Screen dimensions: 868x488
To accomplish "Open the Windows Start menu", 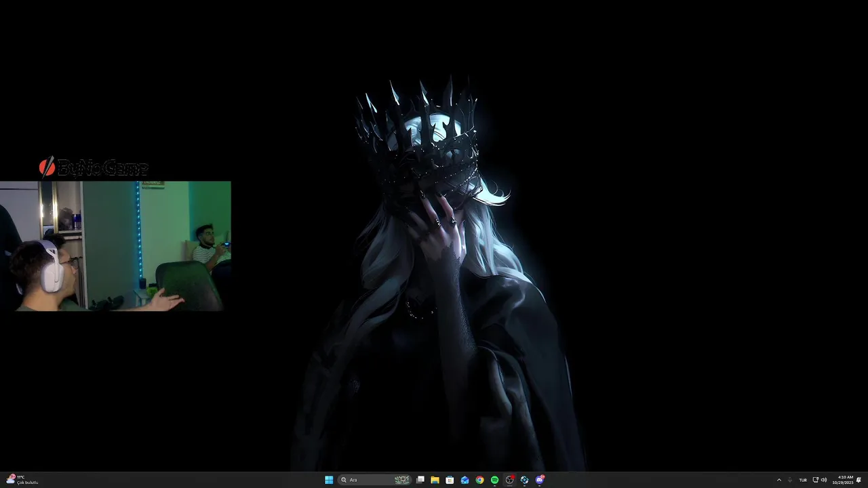I will click(329, 480).
